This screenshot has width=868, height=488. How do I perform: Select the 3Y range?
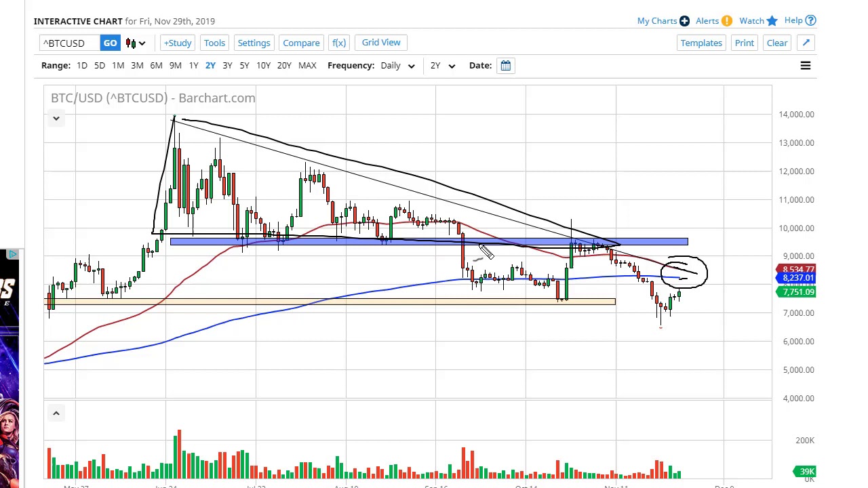point(227,66)
